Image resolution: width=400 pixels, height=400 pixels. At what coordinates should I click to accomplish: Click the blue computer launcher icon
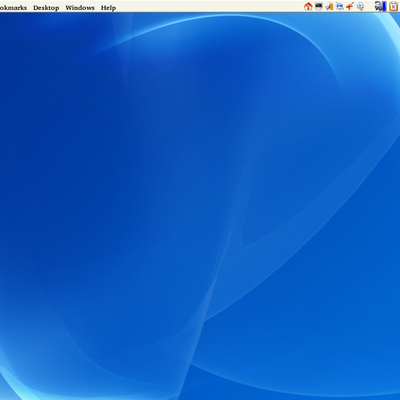coord(340,6)
